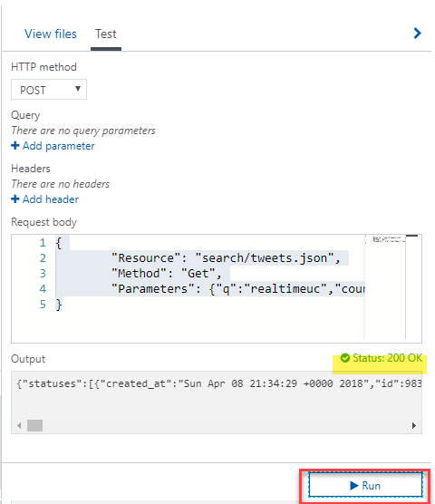Image resolution: width=435 pixels, height=504 pixels.
Task: Click the plus icon beside Add parameter
Action: tap(15, 146)
